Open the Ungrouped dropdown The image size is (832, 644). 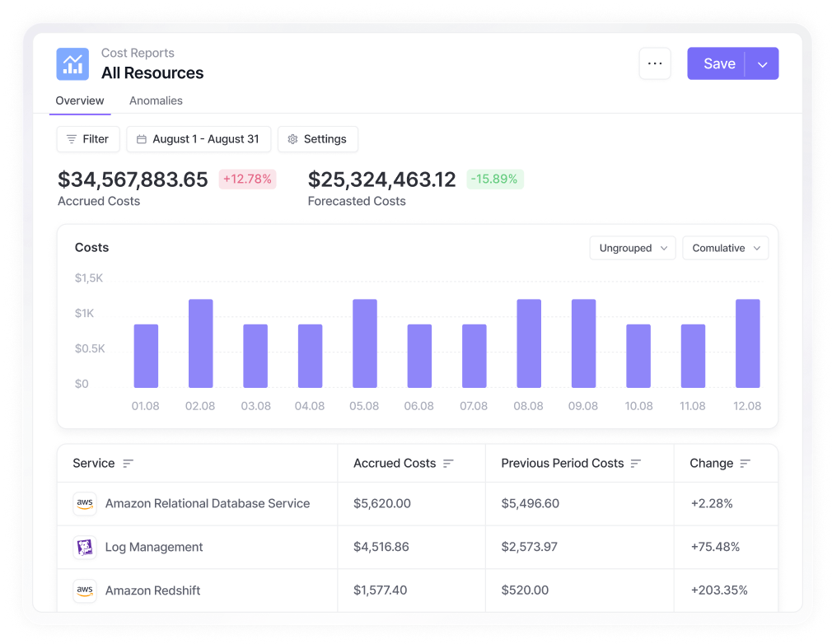pos(633,248)
